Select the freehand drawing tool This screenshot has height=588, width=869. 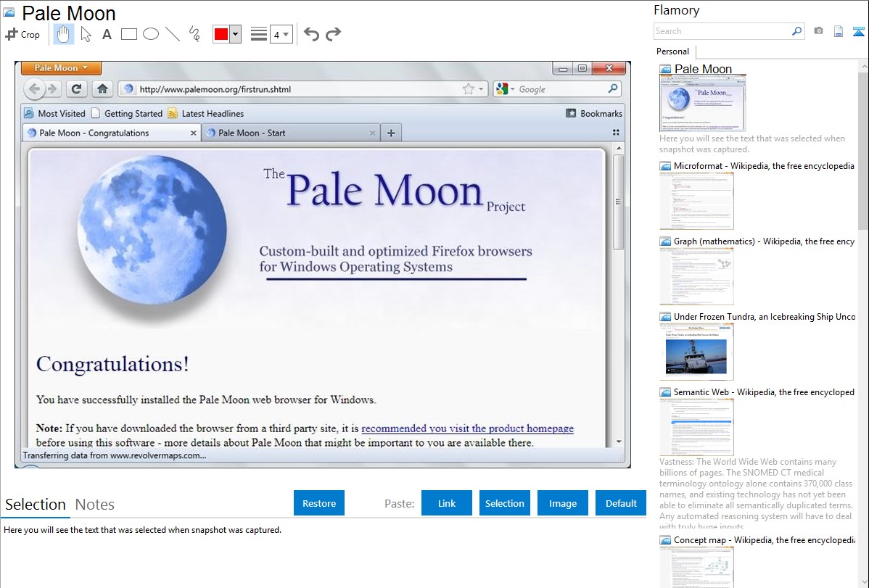pos(194,34)
